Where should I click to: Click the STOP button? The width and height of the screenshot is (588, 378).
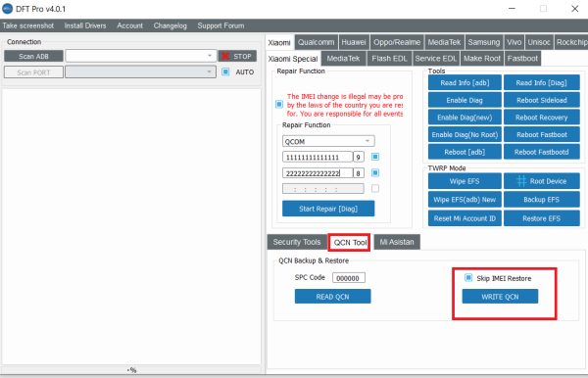pyautogui.click(x=238, y=56)
